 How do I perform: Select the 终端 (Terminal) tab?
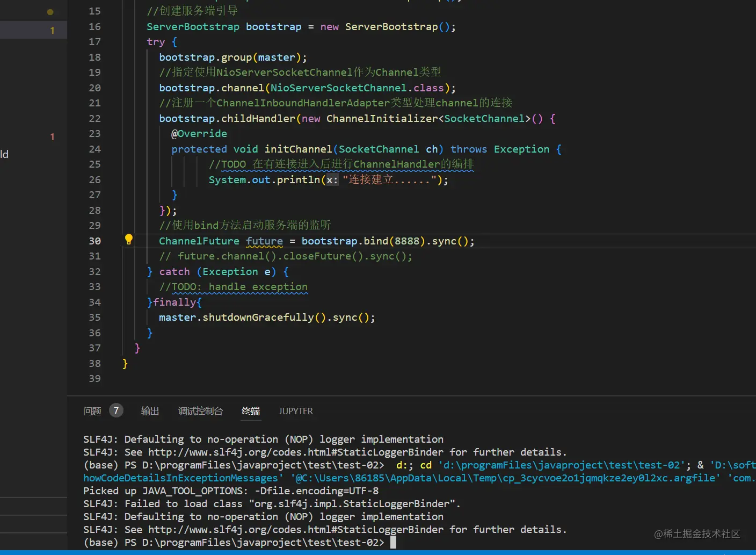coord(251,411)
